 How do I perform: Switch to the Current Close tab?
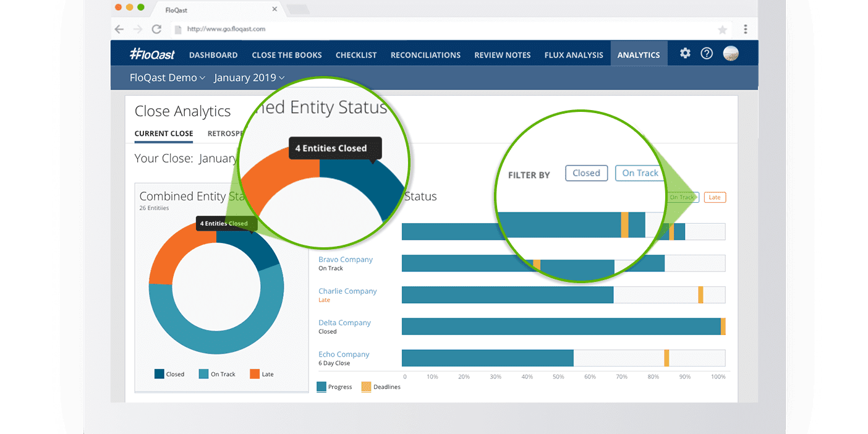point(164,134)
